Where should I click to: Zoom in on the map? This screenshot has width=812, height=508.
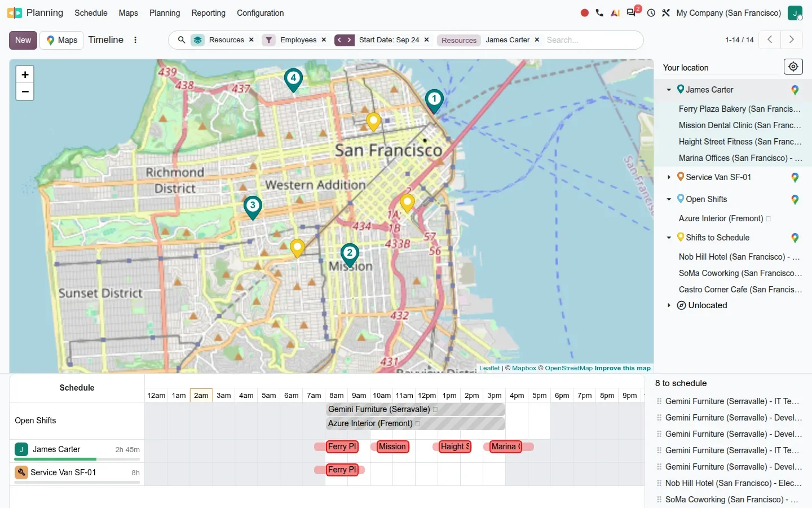pyautogui.click(x=25, y=75)
